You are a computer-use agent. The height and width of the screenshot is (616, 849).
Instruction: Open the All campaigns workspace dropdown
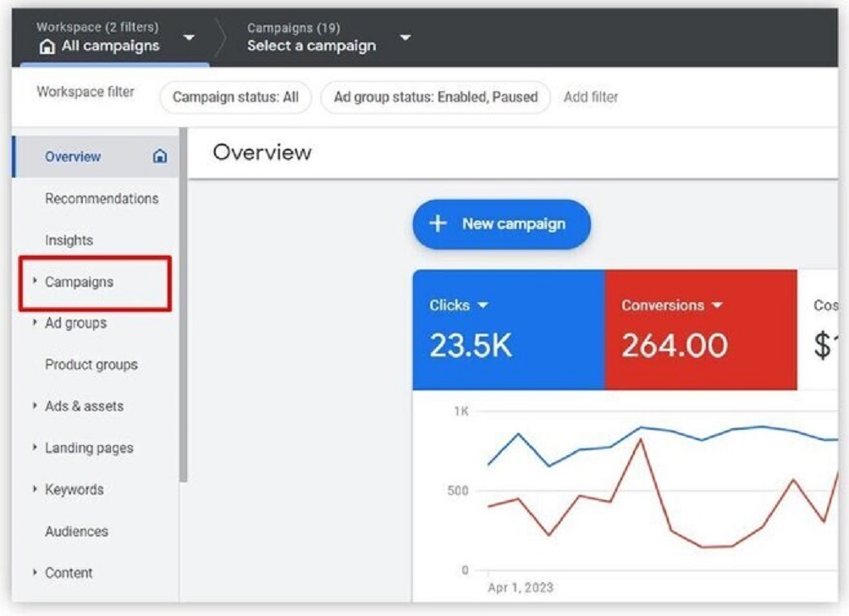pos(190,37)
